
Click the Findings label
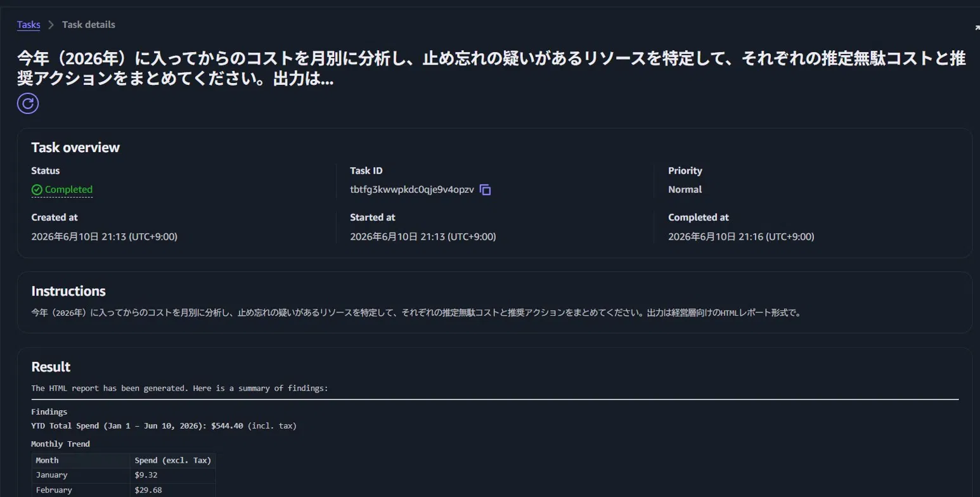(x=49, y=412)
